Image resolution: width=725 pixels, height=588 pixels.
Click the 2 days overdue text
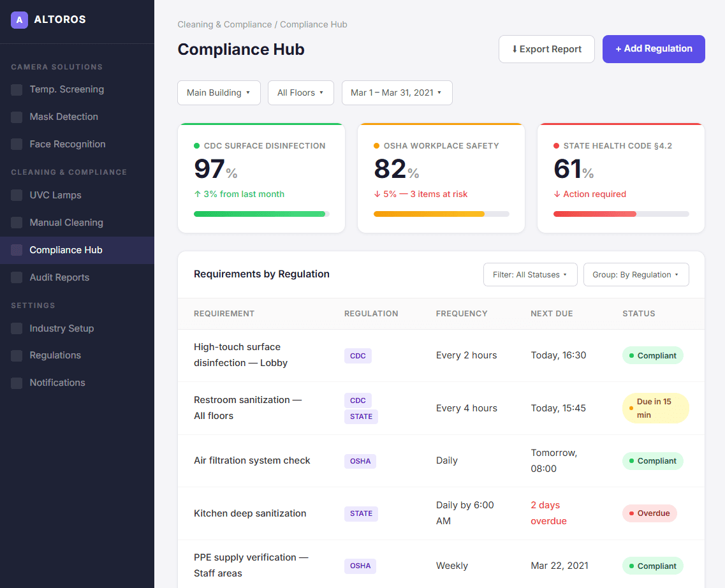[549, 513]
